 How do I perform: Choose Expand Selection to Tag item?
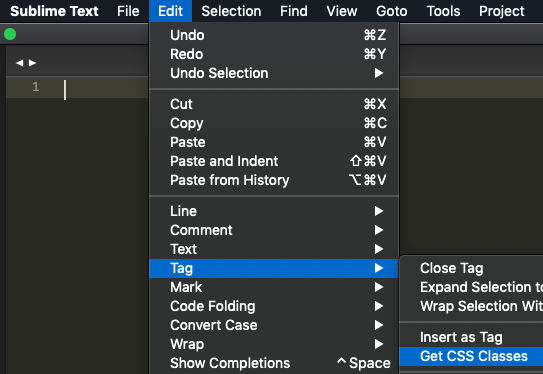pyautogui.click(x=471, y=287)
